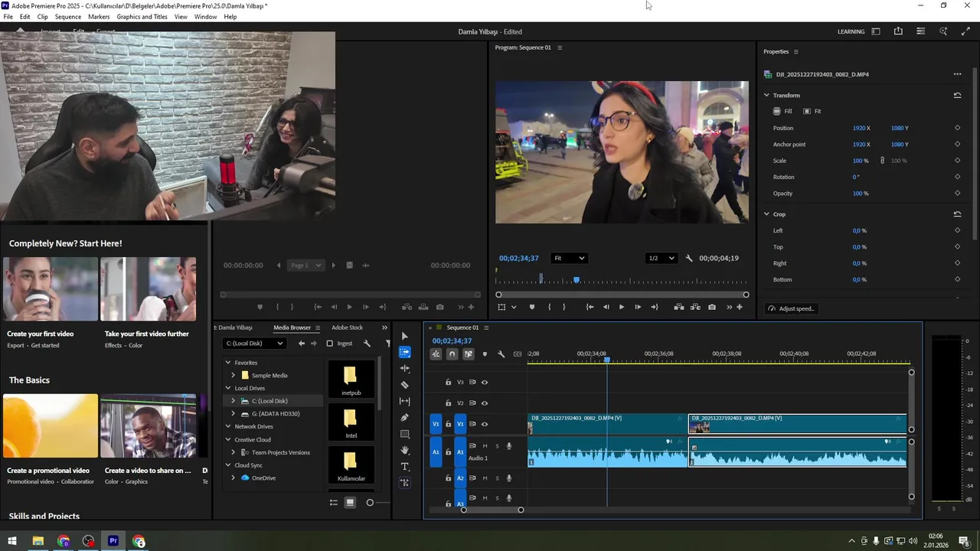
Task: Export a frame with the camera icon
Action: (x=712, y=307)
